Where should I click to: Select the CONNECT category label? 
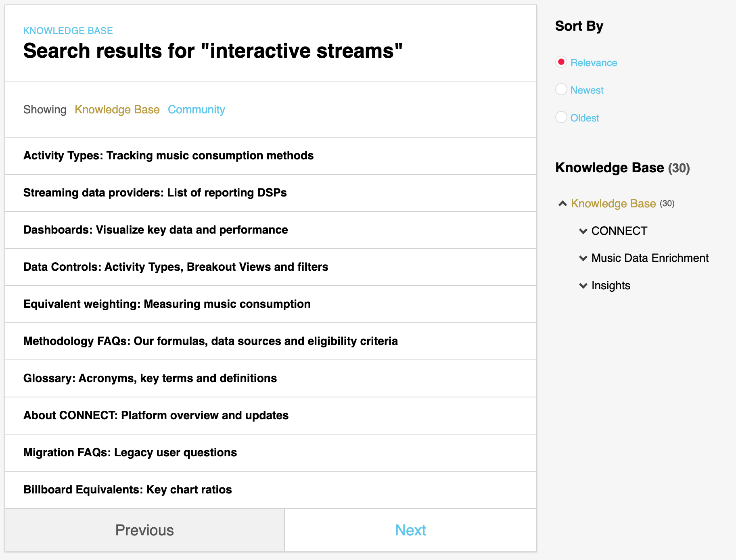[x=619, y=231]
